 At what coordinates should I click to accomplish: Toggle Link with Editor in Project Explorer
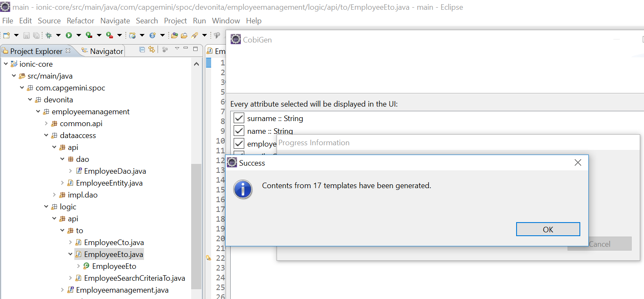pos(152,50)
